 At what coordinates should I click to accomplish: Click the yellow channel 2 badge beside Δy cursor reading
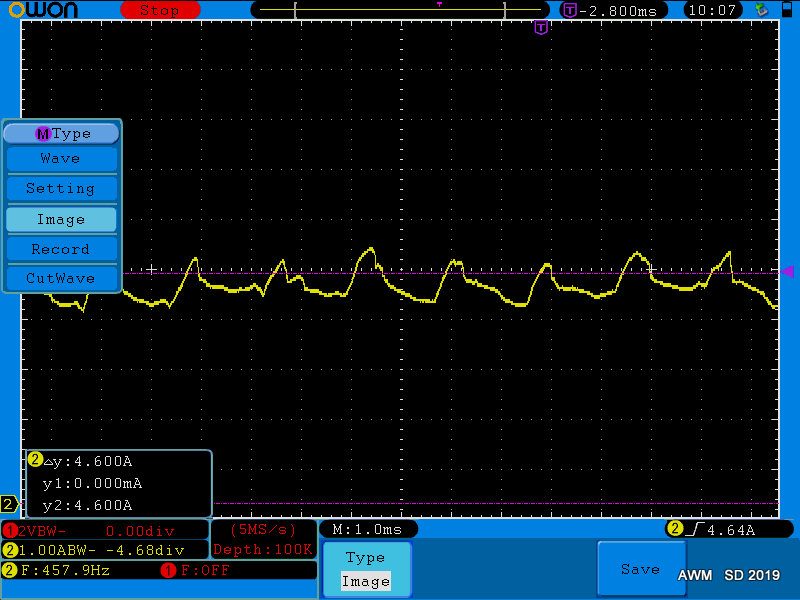click(x=35, y=461)
